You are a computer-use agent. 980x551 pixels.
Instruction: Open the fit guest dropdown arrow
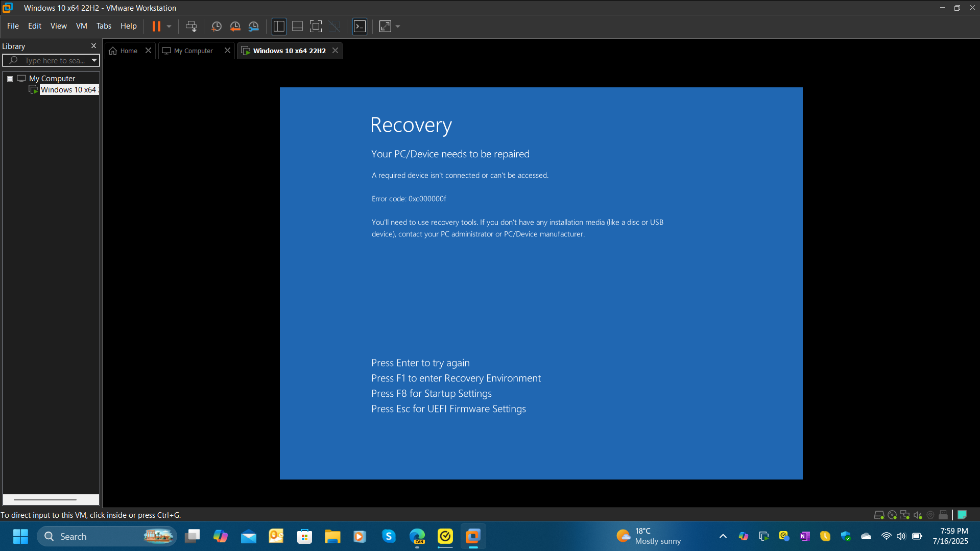(x=397, y=26)
